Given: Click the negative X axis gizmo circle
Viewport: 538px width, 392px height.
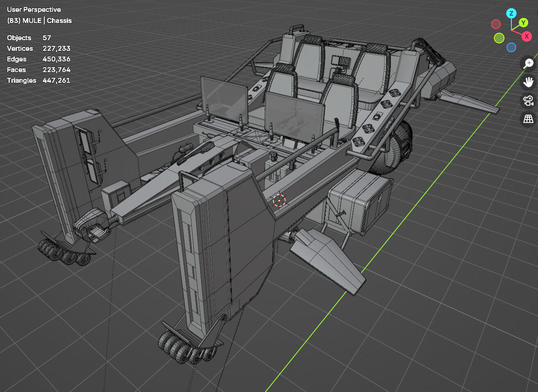Looking at the screenshot, I should click(x=496, y=24).
